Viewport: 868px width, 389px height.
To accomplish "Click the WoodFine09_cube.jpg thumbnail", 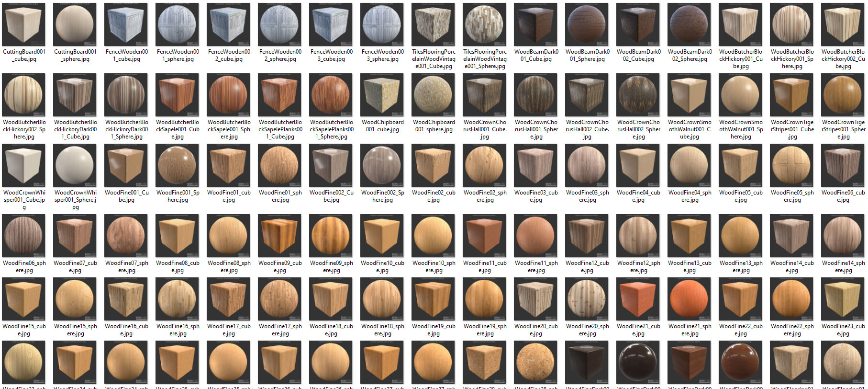I will click(280, 236).
